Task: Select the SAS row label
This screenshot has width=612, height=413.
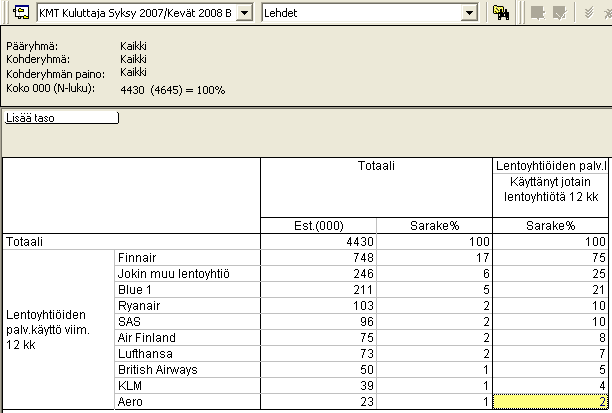Action: click(187, 322)
